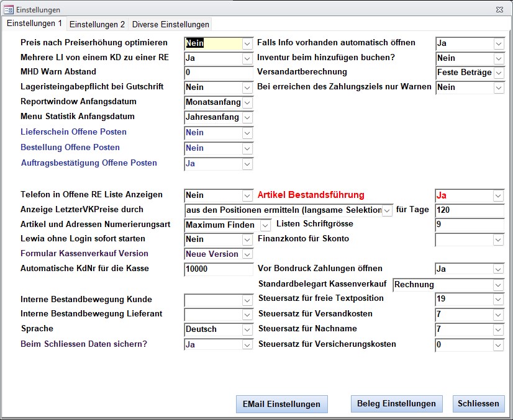Open the Diverse Einstellungen tab
The height and width of the screenshot is (420, 513).
pos(170,24)
